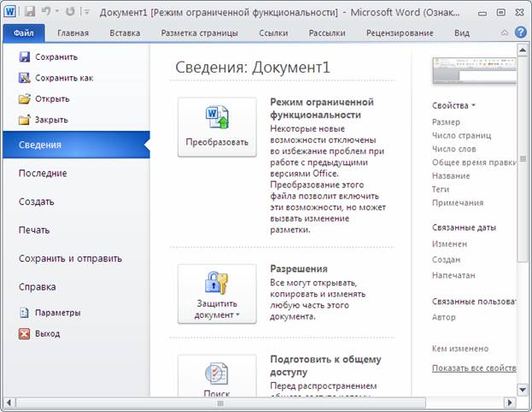Click the document preview thumbnail
The width and height of the screenshot is (532, 412).
coord(473,71)
